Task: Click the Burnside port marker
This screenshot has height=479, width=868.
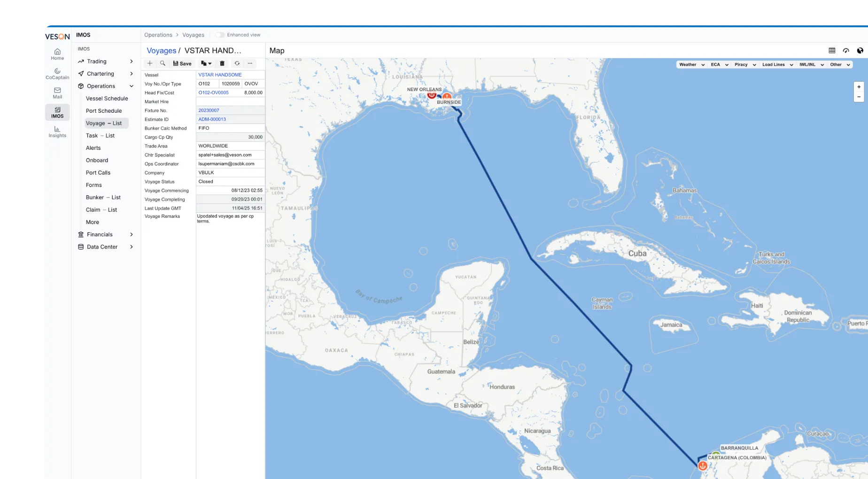Action: coord(447,96)
